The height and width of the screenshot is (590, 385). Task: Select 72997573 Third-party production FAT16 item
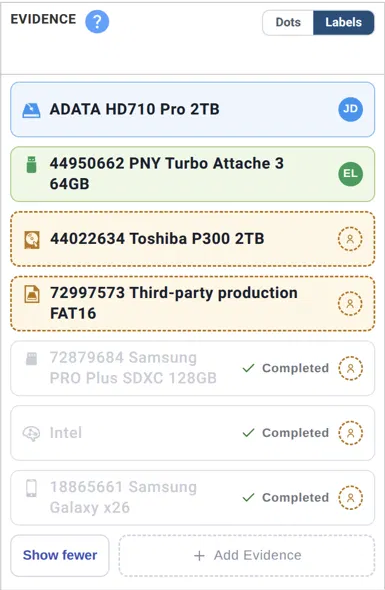pos(192,304)
